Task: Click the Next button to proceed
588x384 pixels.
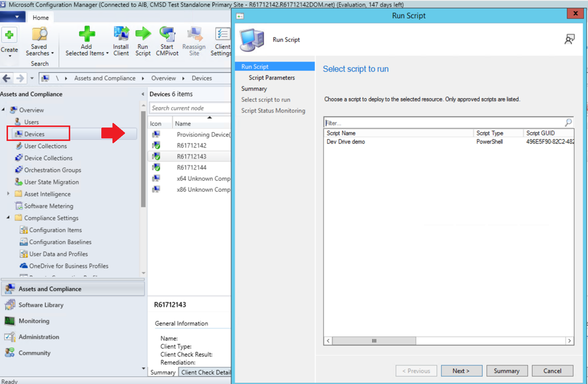Action: tap(461, 369)
